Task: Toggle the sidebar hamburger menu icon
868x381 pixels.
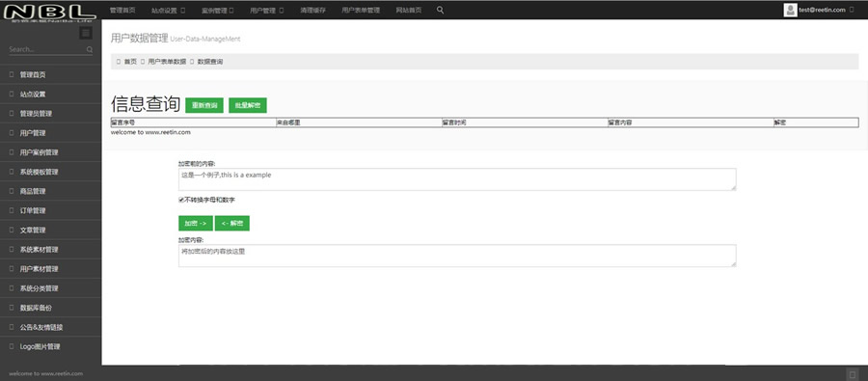Action: (x=85, y=33)
